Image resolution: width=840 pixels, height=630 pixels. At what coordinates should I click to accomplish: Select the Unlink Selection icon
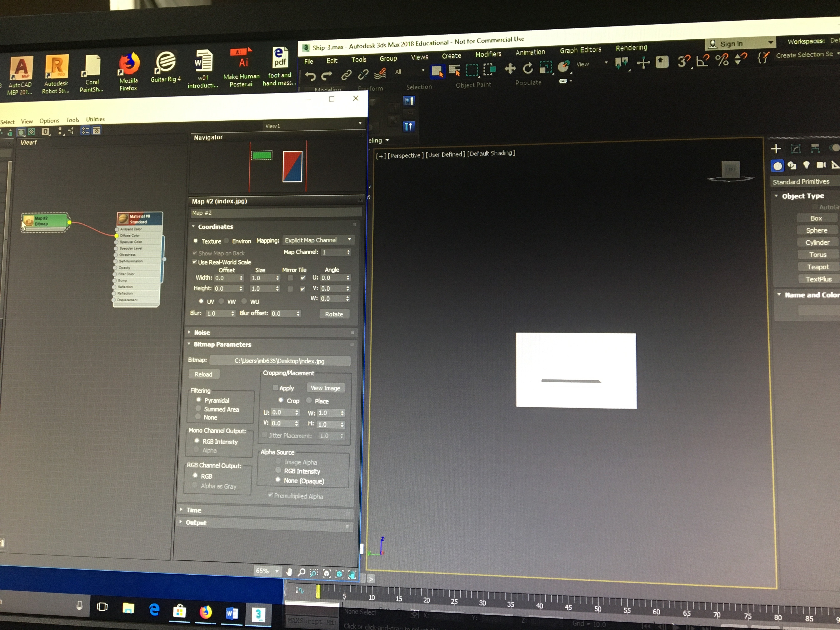[363, 74]
